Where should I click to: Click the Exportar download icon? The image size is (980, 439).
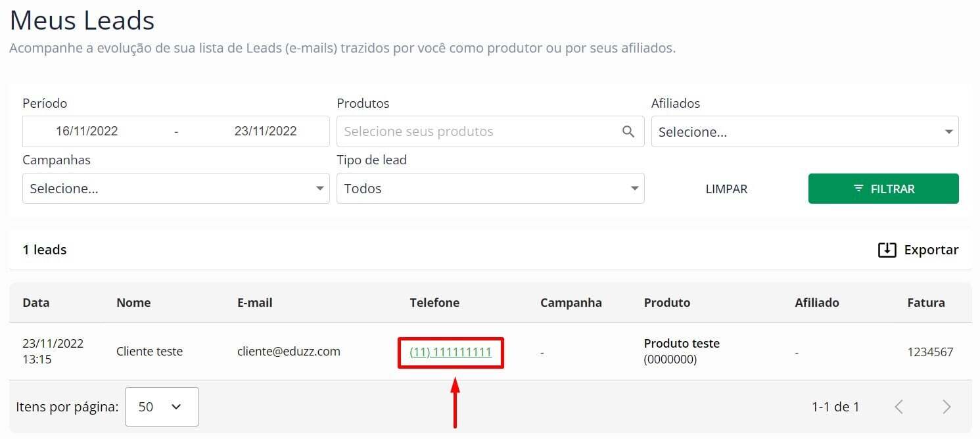click(887, 250)
